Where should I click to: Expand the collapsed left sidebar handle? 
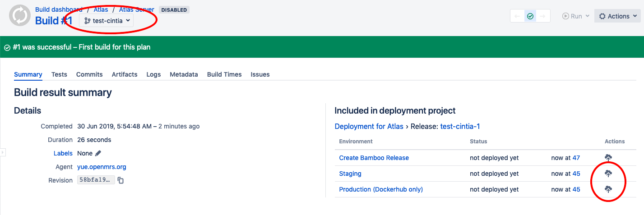point(2,153)
